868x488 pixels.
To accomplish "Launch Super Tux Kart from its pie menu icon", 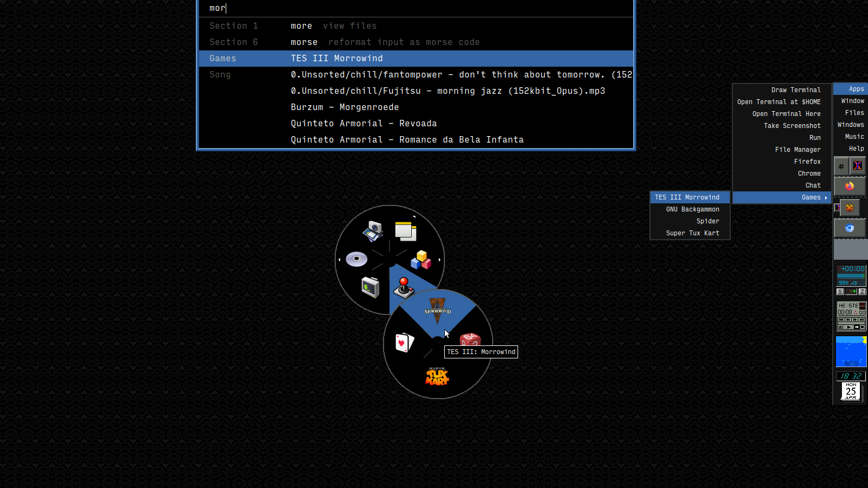I will coord(437,376).
